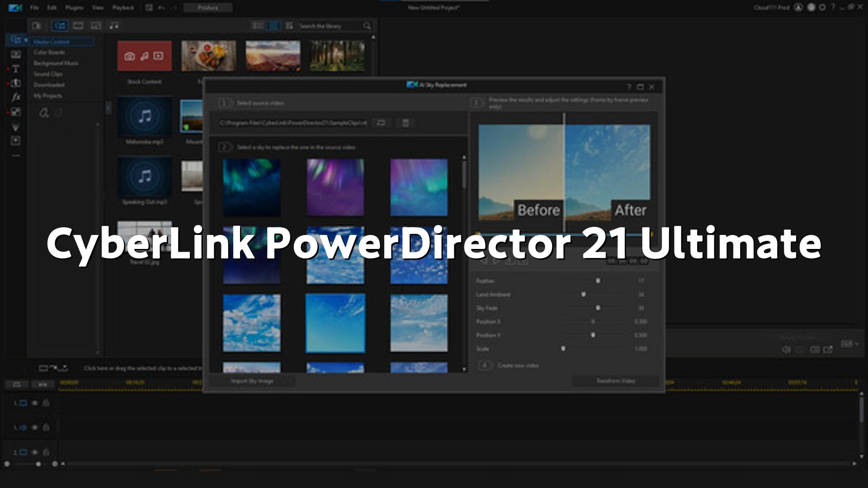This screenshot has height=488, width=868.
Task: Click the import media icon in library toolbar
Action: (37, 26)
